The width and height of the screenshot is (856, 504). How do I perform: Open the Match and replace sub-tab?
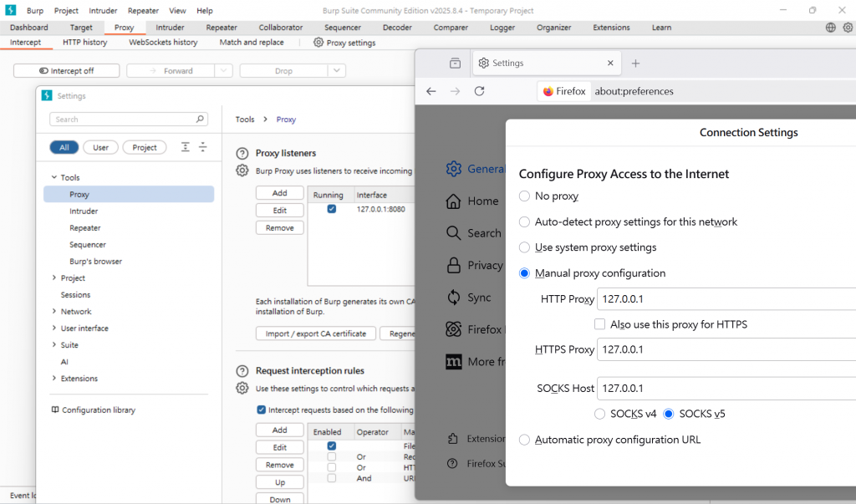coord(252,42)
